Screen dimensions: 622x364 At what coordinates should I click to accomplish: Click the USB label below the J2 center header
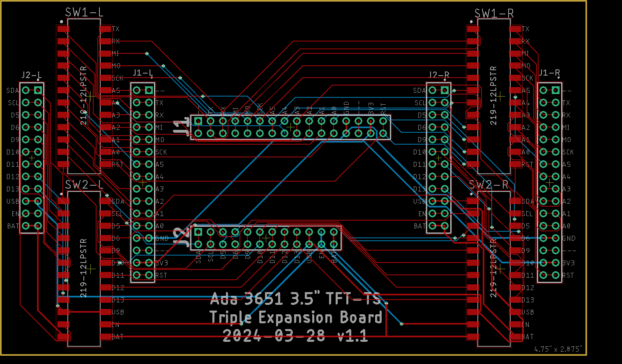point(309,257)
